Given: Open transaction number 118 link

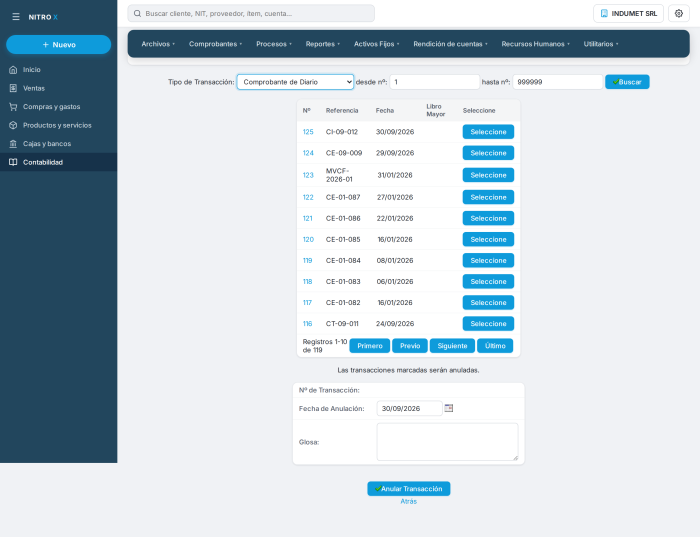Looking at the screenshot, I should pos(308,282).
